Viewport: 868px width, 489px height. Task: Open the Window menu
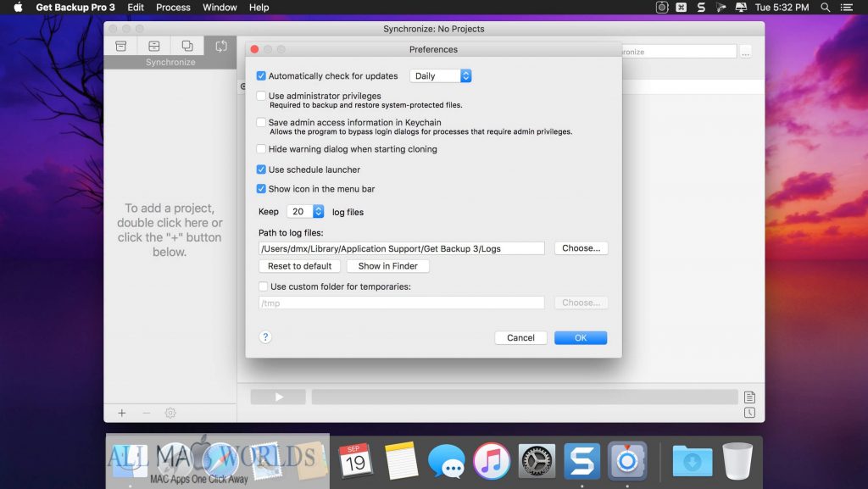click(220, 7)
